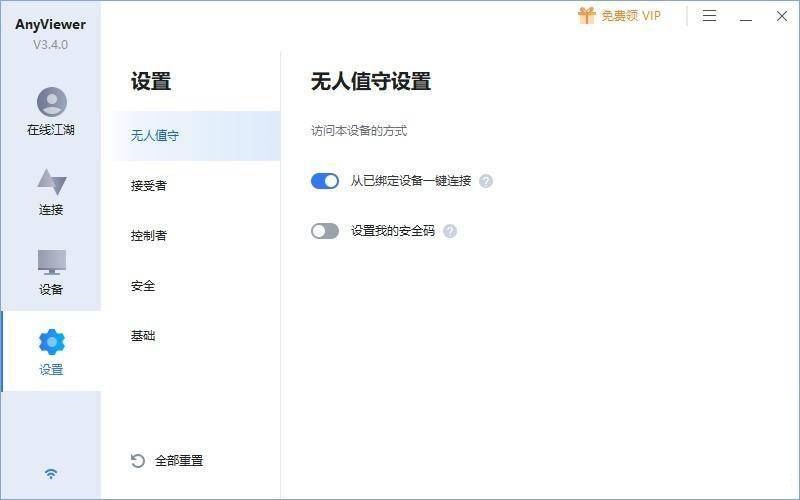Click the 全部重置 text button
Image resolution: width=800 pixels, height=500 pixels.
point(179,461)
